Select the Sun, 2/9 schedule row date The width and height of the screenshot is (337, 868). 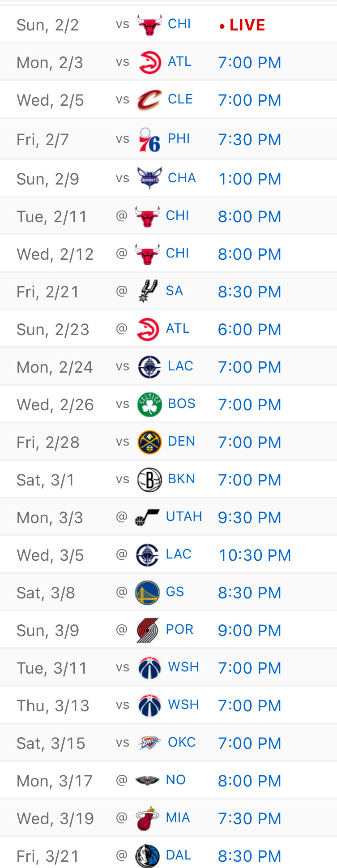48,179
